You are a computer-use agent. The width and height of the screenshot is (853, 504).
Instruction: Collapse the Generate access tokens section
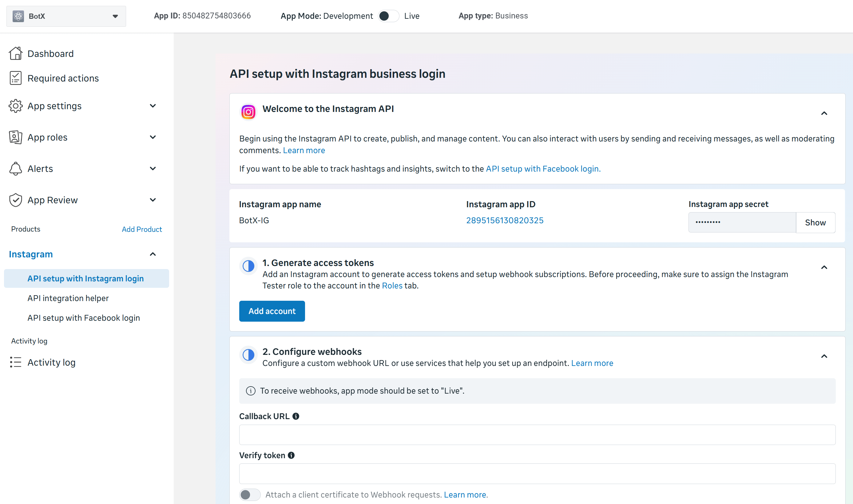tap(824, 268)
